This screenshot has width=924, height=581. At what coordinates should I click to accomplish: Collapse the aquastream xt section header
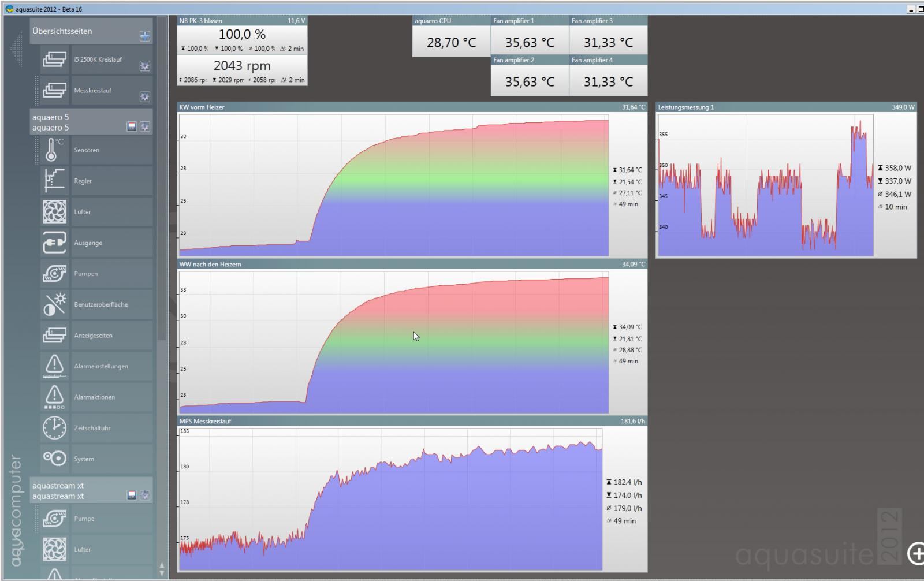click(x=91, y=490)
